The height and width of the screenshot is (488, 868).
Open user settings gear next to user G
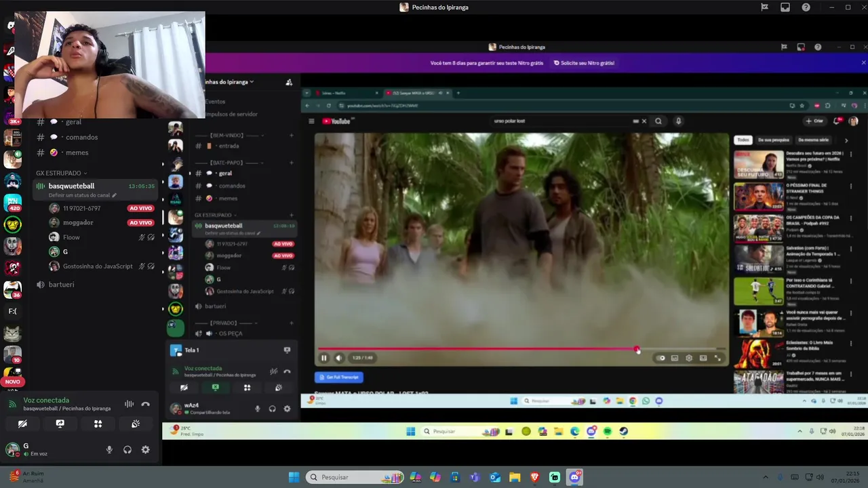(x=145, y=449)
